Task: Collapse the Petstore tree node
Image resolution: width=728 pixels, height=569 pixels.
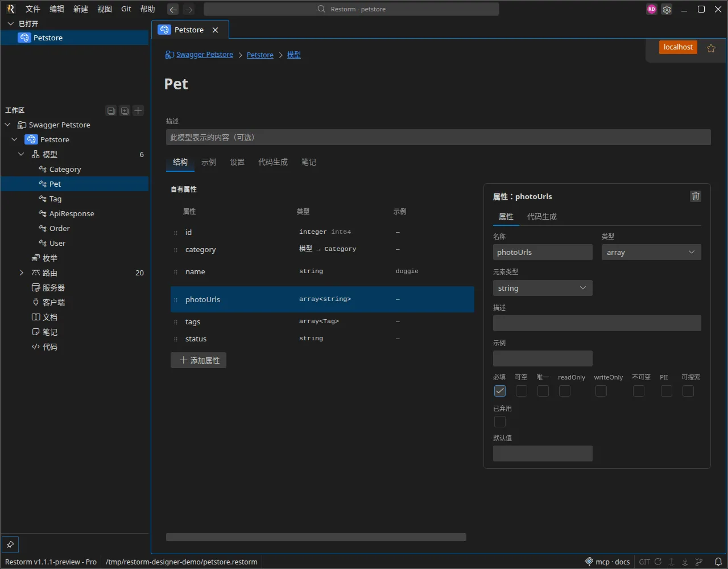Action: coord(15,140)
